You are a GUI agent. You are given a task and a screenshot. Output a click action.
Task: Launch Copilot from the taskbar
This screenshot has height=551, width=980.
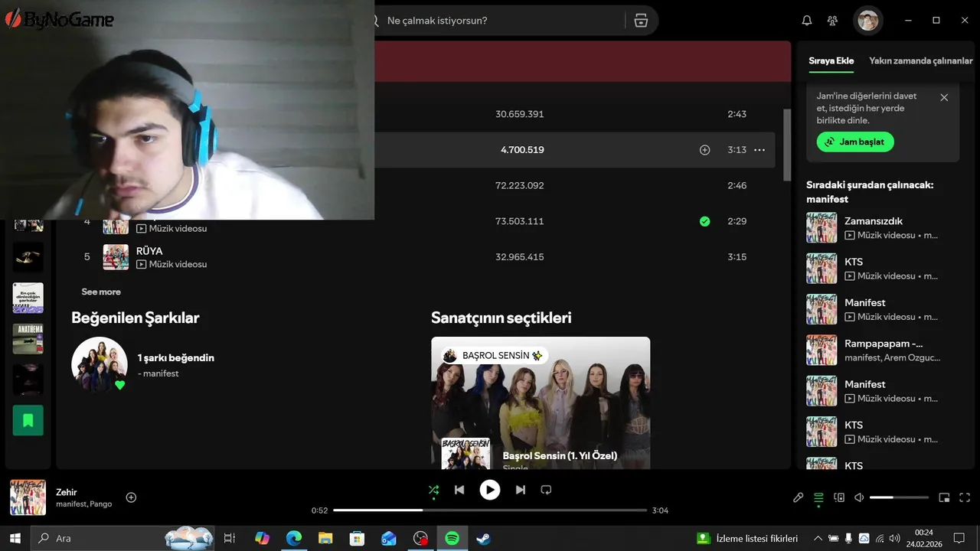[x=263, y=538]
